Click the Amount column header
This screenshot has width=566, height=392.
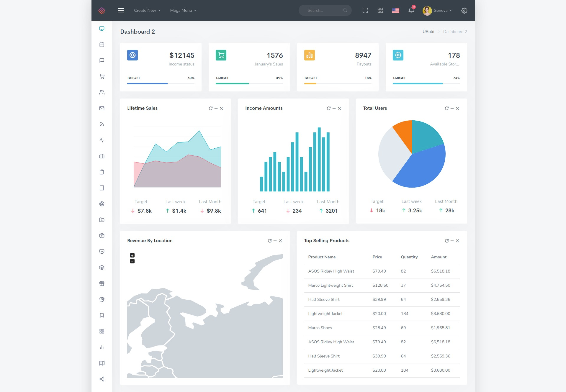pyautogui.click(x=439, y=257)
